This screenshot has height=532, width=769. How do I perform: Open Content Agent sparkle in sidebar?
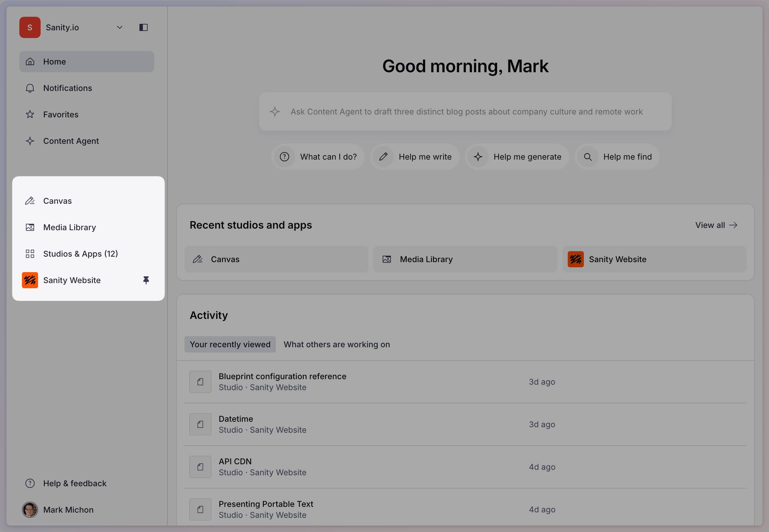[87, 141]
